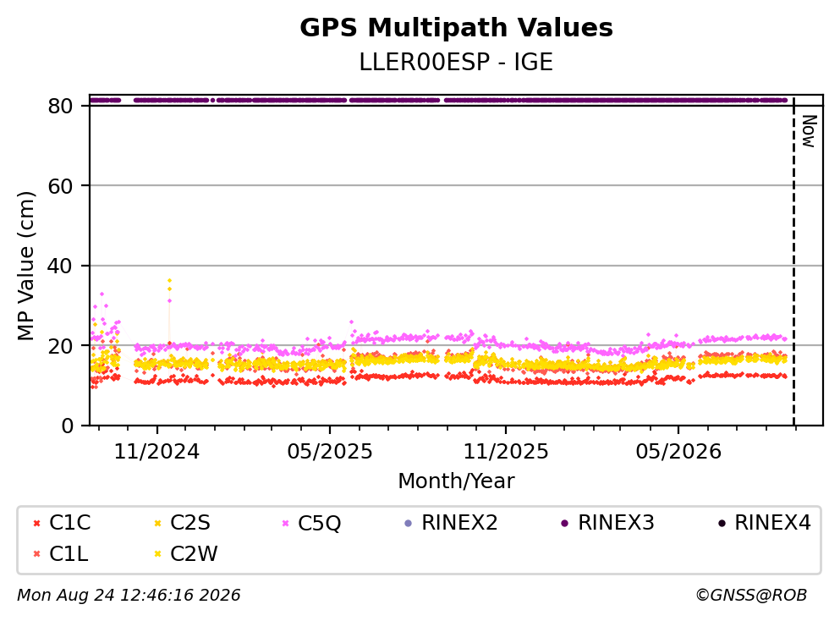Click the C1L legend marker
840x621 pixels.
(36, 554)
